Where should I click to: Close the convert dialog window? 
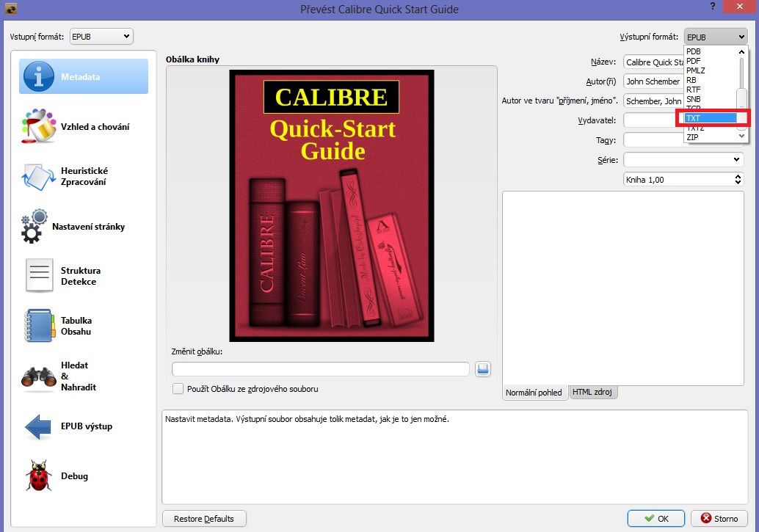click(x=740, y=7)
